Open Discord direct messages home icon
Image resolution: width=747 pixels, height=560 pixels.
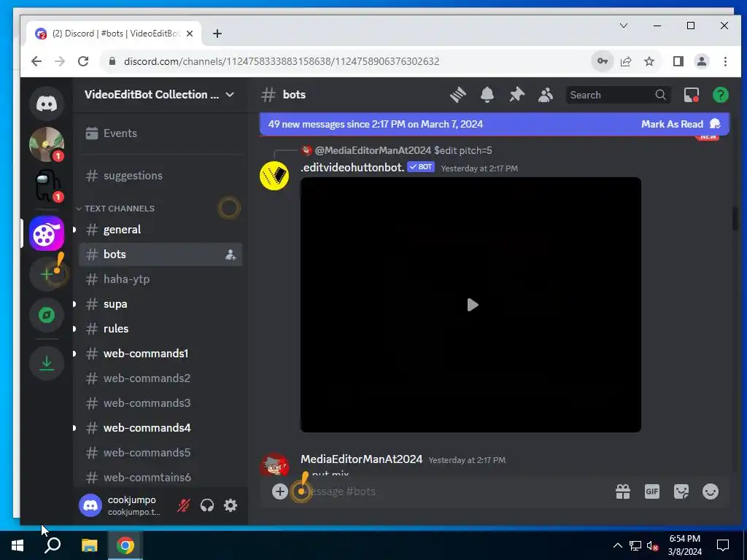(x=47, y=104)
